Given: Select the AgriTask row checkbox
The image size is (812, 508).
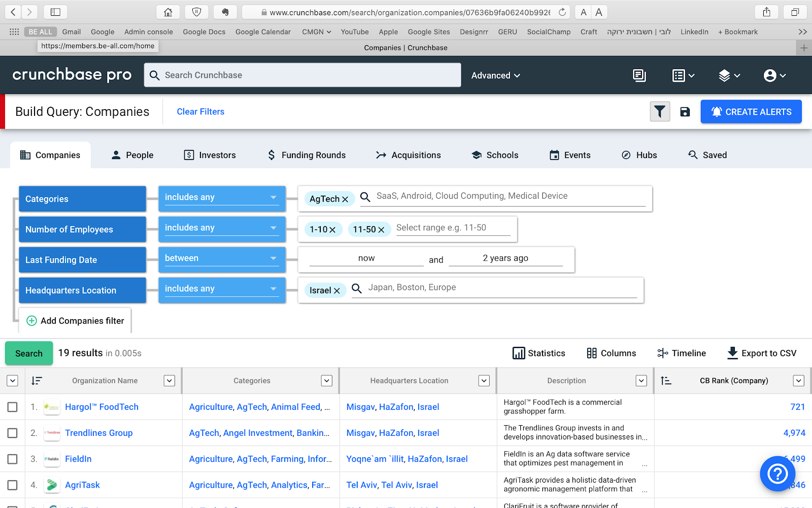Looking at the screenshot, I should point(13,485).
